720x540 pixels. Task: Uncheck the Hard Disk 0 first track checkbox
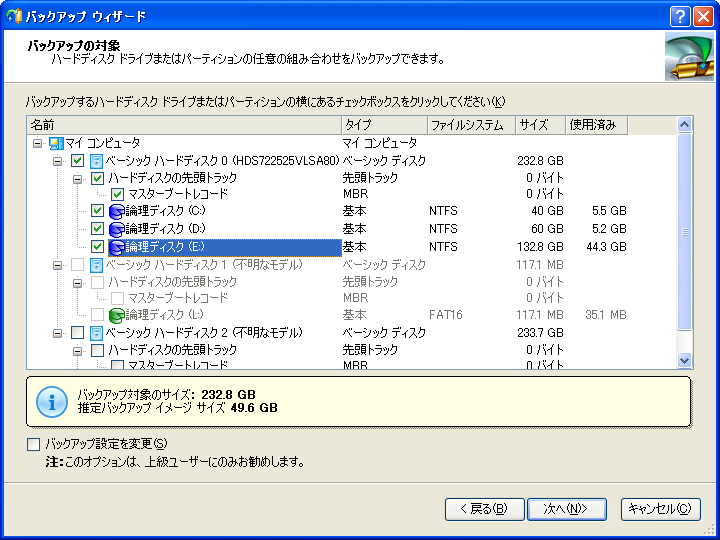(x=97, y=178)
